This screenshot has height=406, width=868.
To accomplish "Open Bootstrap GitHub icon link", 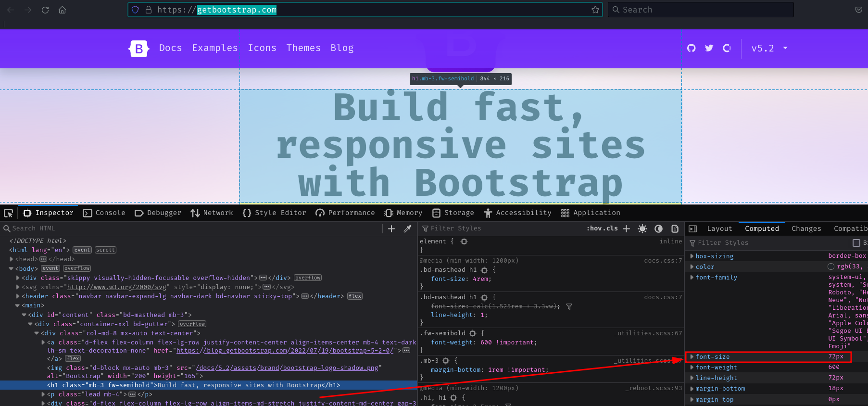I will tap(692, 48).
